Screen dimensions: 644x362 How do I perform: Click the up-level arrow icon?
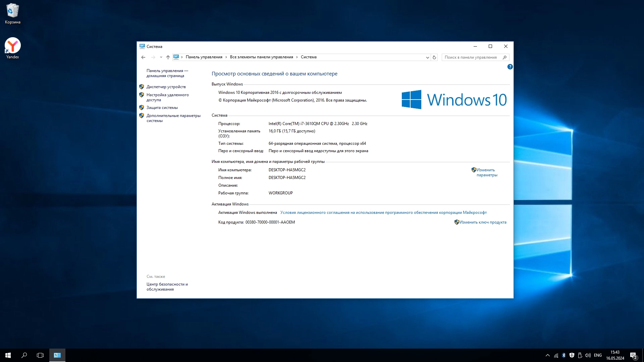tap(168, 57)
